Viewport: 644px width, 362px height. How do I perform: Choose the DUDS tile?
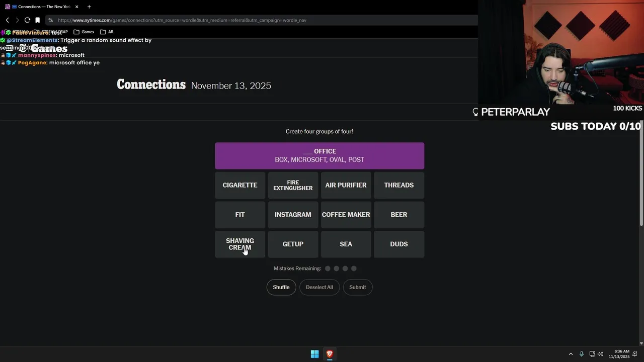pos(399,244)
